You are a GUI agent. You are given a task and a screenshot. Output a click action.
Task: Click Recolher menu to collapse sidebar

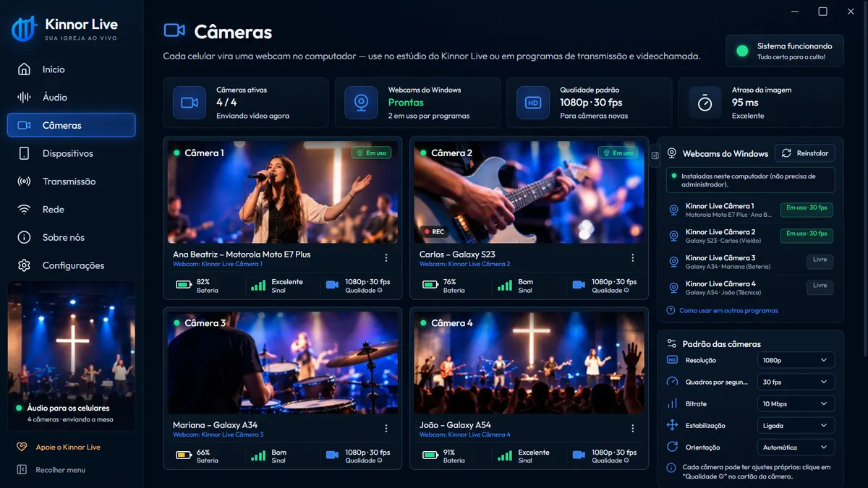click(51, 470)
